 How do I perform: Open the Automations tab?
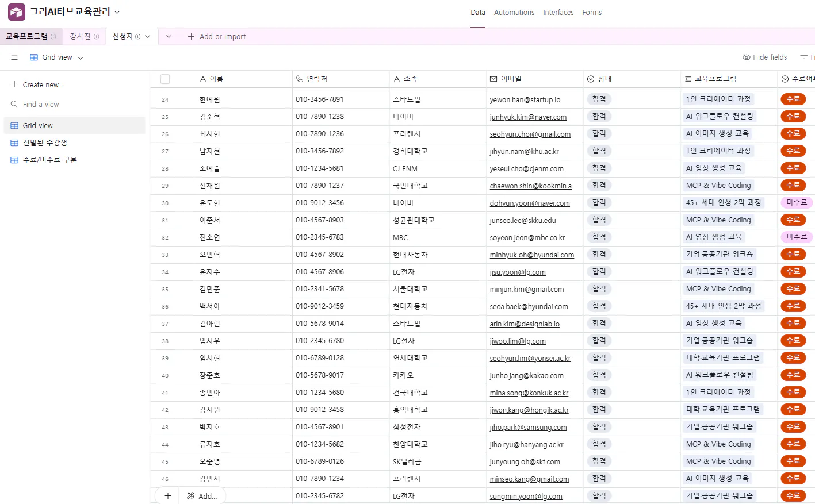point(514,13)
